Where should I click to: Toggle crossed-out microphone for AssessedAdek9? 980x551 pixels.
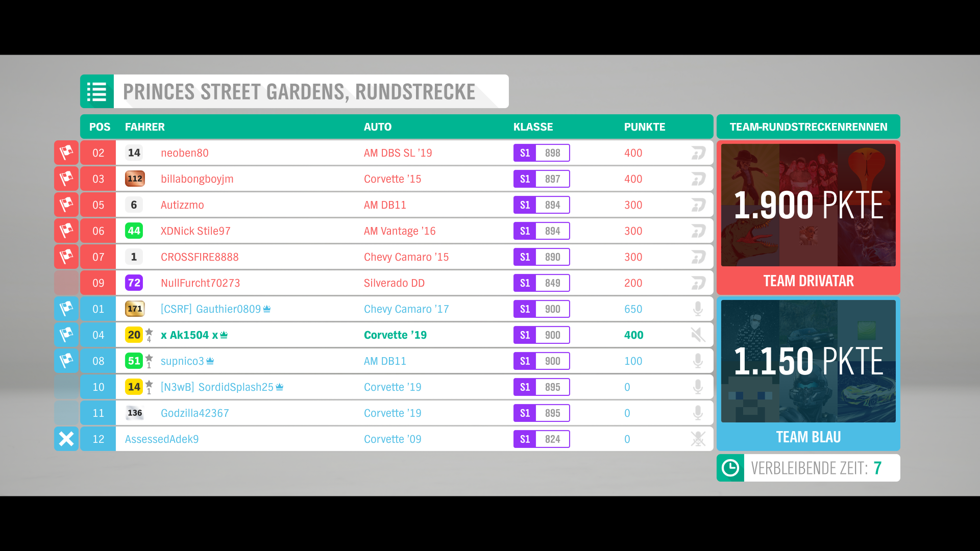698,439
